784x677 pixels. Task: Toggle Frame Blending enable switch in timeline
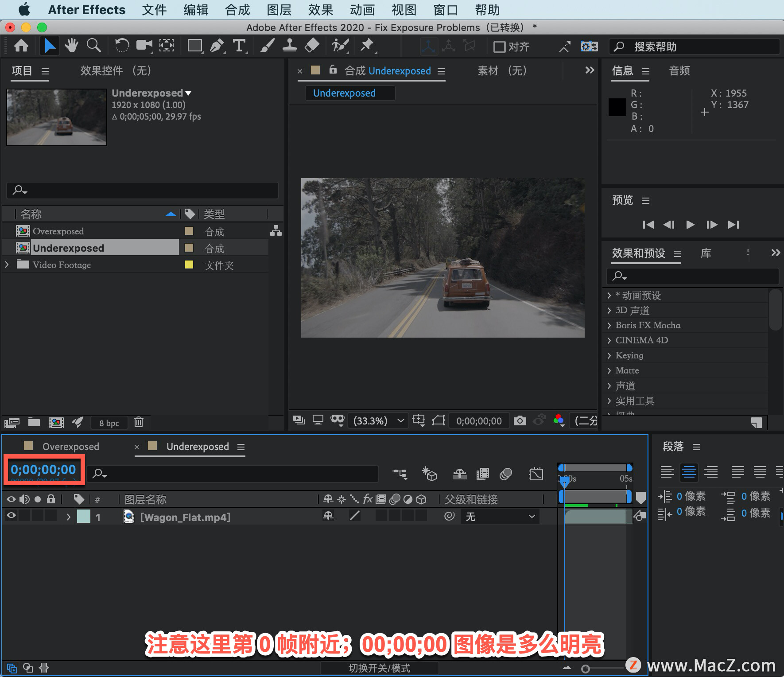[x=483, y=474]
